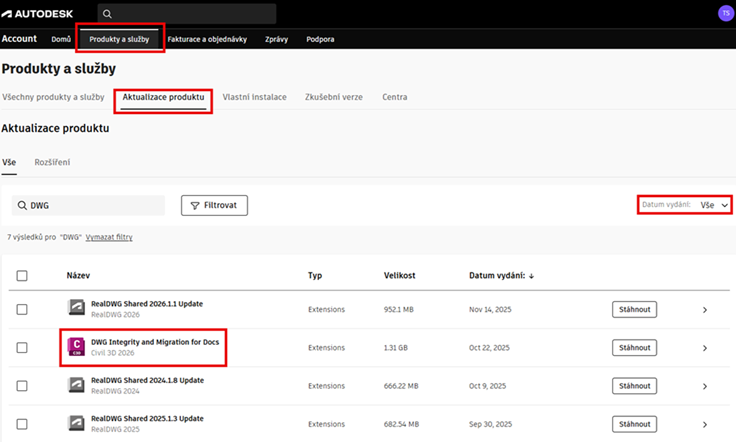Click the RealDWG Shared 2024.1.8 Update product icon
Viewport: 736px width, 442px height.
point(76,385)
